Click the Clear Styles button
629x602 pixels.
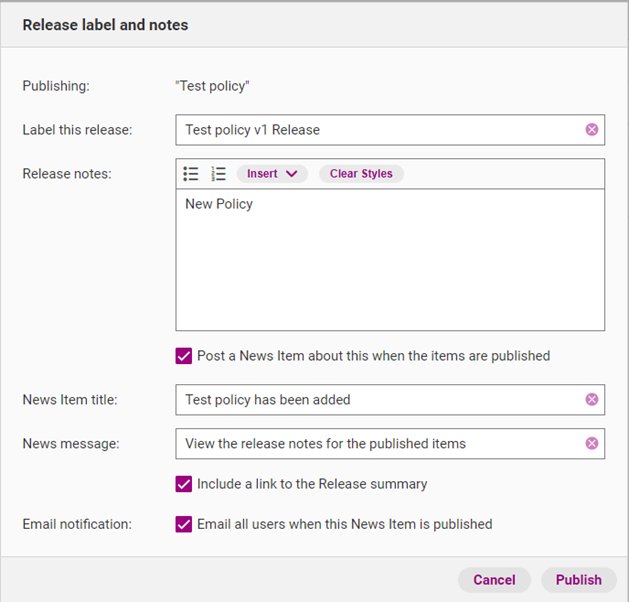pos(361,174)
